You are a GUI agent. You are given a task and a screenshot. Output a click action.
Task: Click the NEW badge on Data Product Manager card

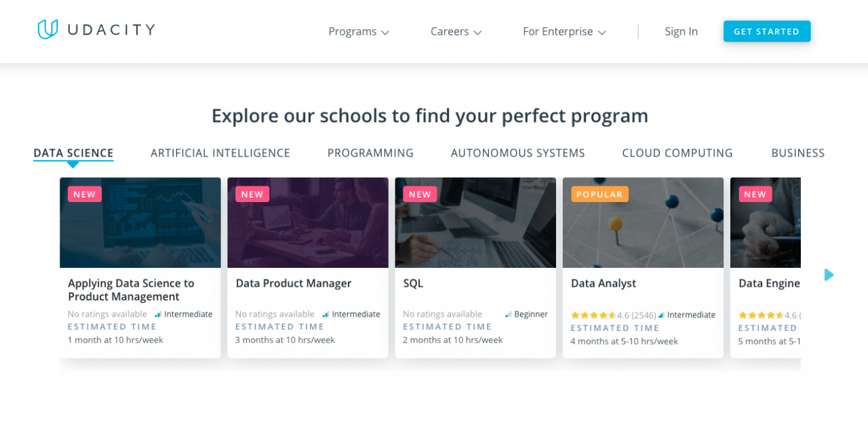(x=252, y=194)
